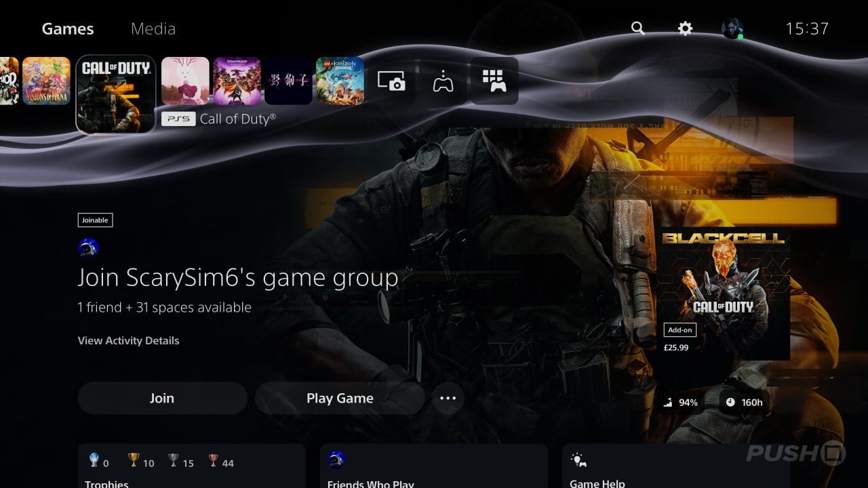Switch to the Games tab
The image size is (868, 488).
[x=68, y=28]
